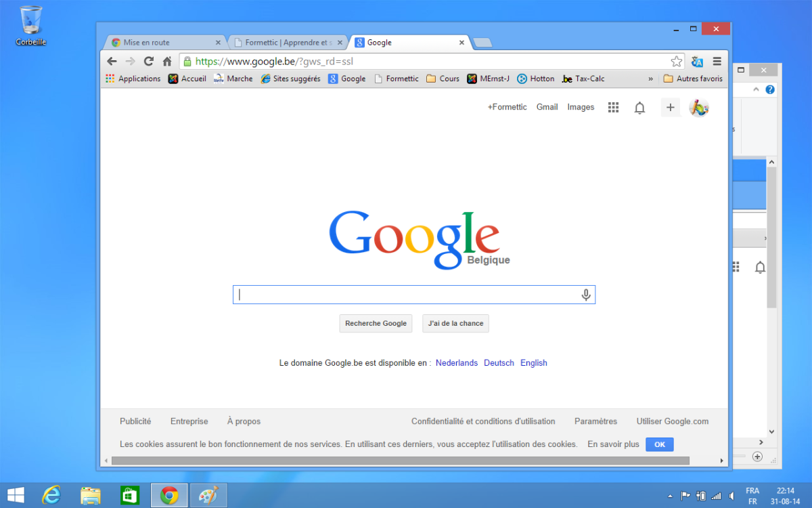Open the Accueil bookmark
Image resolution: width=812 pixels, height=508 pixels.
[x=187, y=79]
